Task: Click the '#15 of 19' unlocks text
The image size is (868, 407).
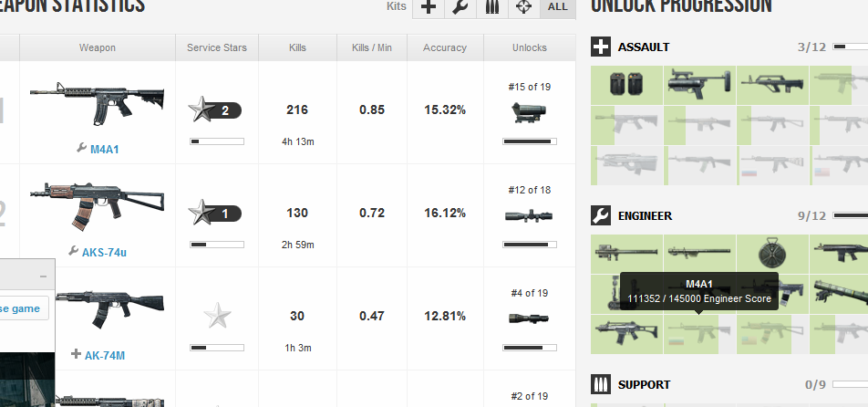Action: click(x=529, y=87)
